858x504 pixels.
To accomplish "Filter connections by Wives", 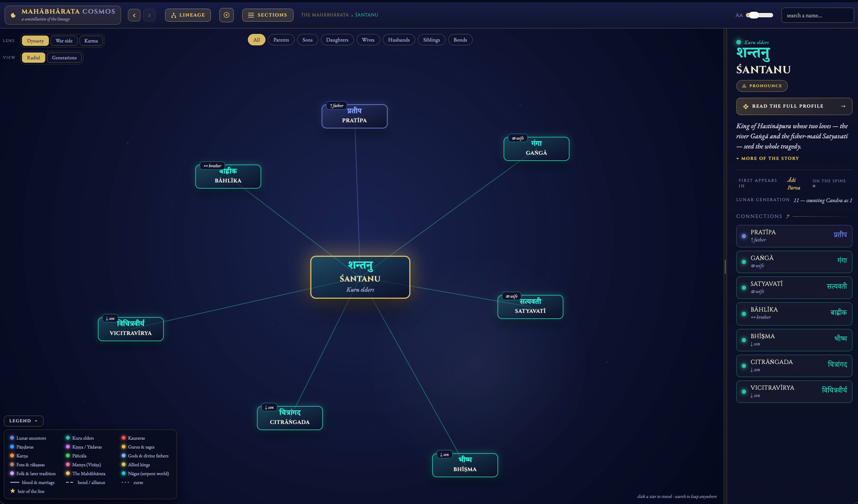I will coord(368,40).
